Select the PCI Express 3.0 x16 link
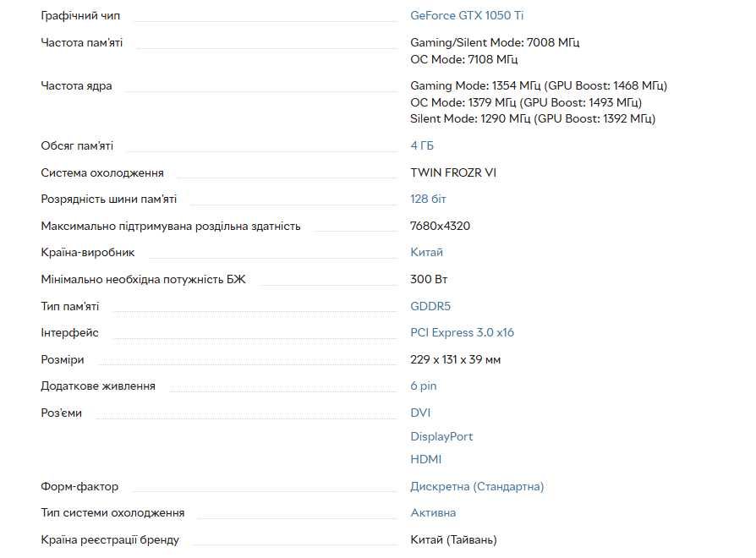 click(x=462, y=332)
